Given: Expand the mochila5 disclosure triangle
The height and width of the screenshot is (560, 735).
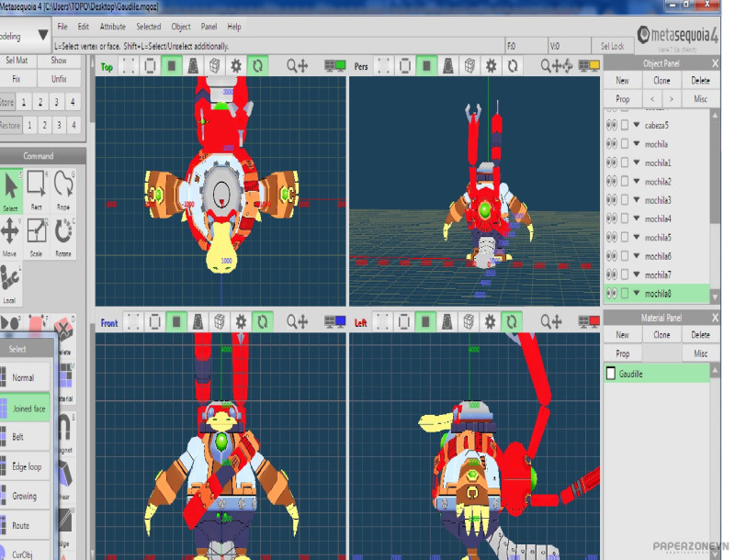Looking at the screenshot, I should coord(637,238).
